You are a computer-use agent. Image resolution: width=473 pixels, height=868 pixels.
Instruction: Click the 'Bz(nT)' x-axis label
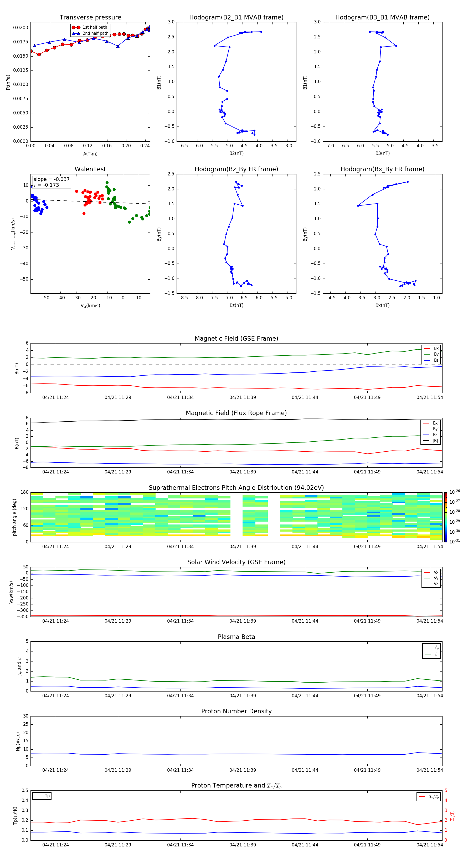[236, 305]
